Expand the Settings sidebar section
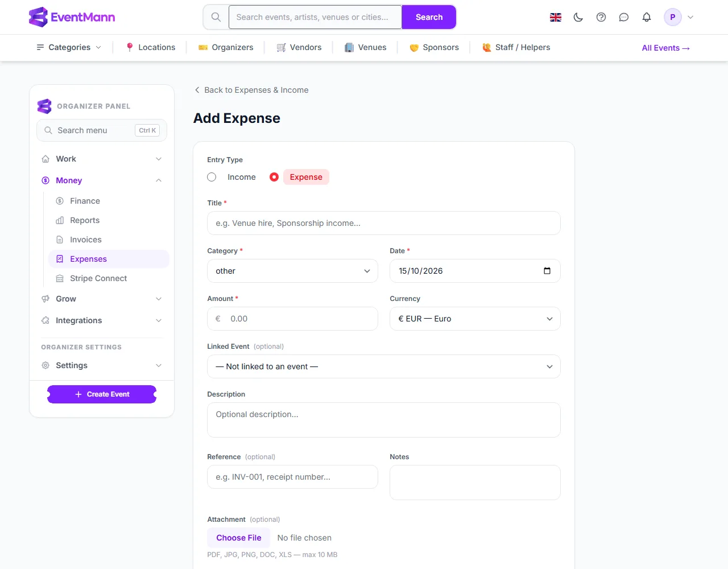Screen dimensions: 728x569 coord(102,365)
